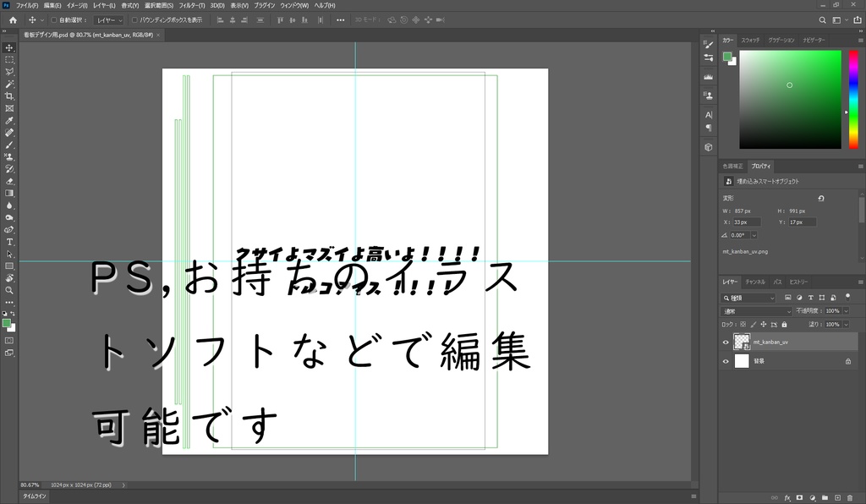866x504 pixels.
Task: Open the レイヤー auto-select dropdown
Action: pos(108,20)
